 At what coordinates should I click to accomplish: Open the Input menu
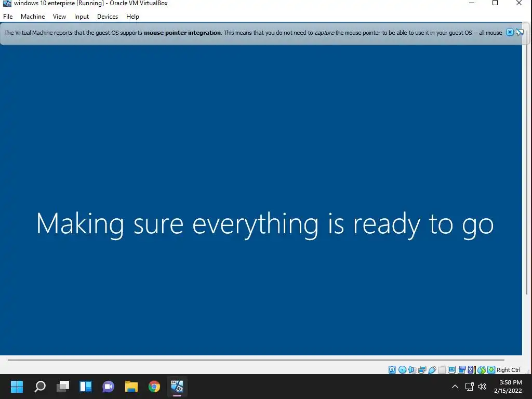[x=82, y=16]
